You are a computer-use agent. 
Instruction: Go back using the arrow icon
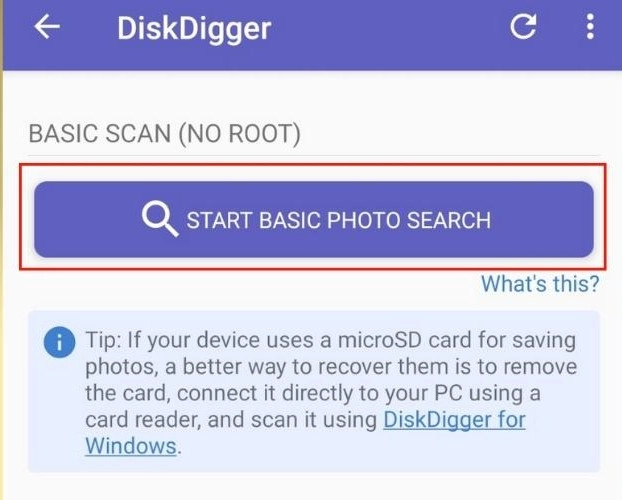tap(47, 27)
